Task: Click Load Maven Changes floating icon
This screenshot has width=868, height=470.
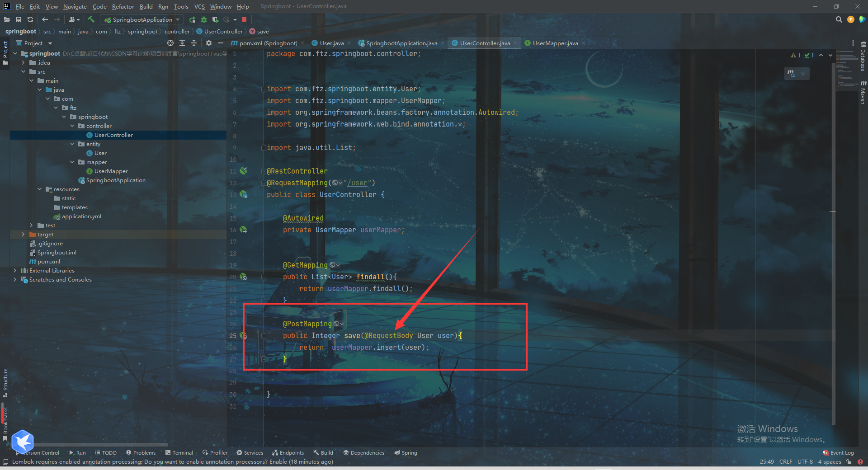Action: point(791,73)
